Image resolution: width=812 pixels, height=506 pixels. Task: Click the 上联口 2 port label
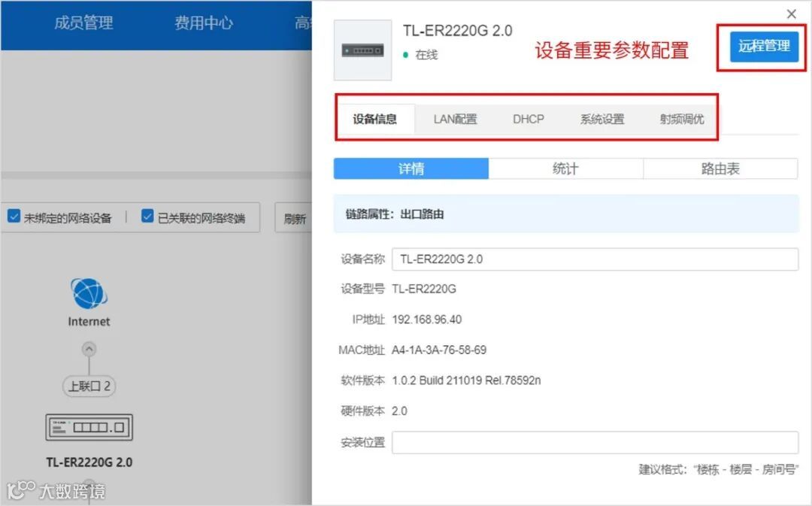tap(89, 386)
